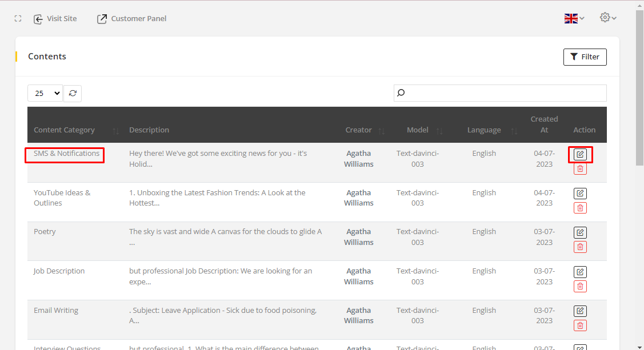The image size is (644, 350).
Task: Click the Visit Site link
Action: click(x=55, y=19)
